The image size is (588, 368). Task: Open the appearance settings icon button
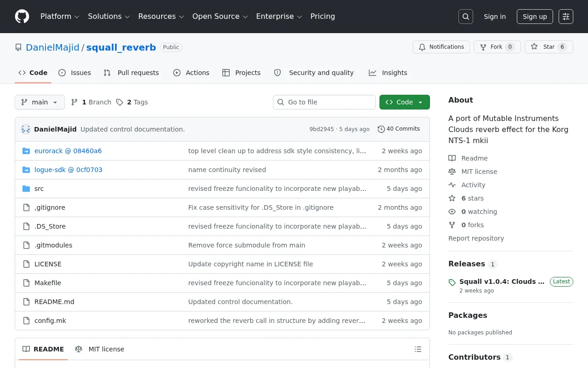coord(566,17)
